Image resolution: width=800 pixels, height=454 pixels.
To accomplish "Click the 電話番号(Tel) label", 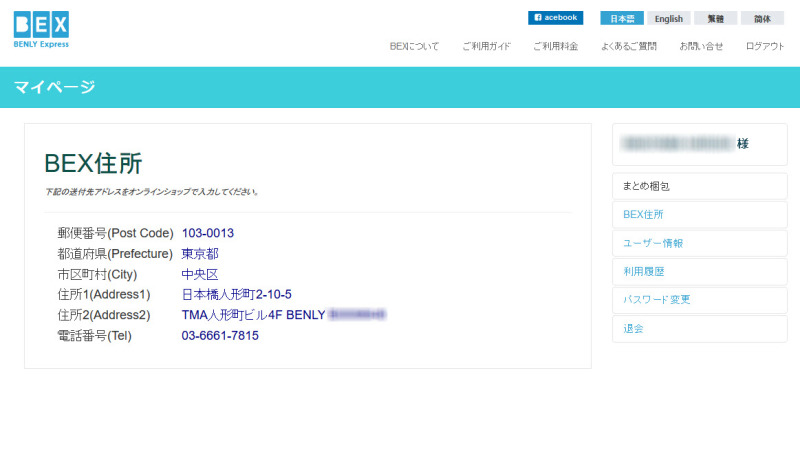I will tap(94, 336).
